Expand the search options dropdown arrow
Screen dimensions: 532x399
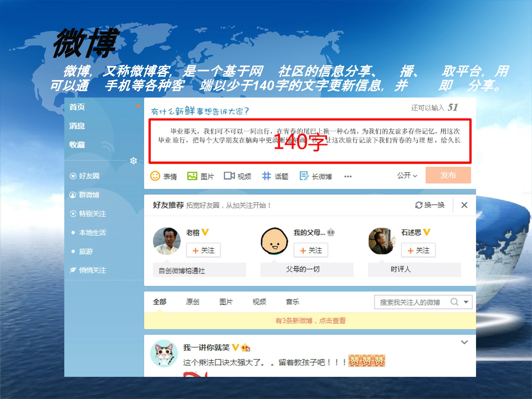coord(466,302)
